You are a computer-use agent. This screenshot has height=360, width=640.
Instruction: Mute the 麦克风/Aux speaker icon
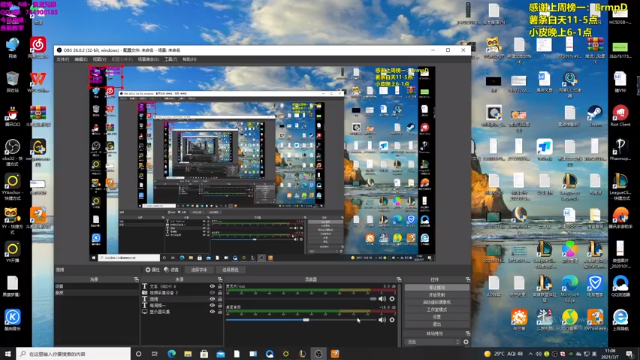coord(382,299)
